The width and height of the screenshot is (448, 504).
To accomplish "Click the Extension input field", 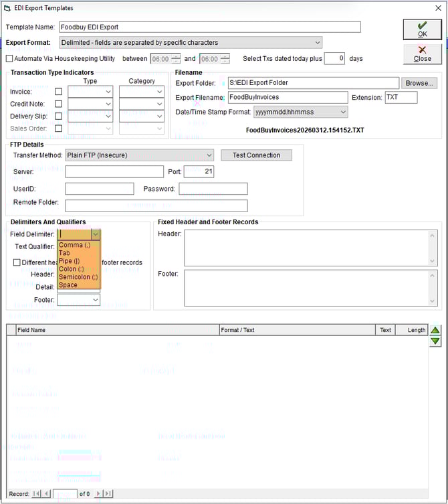I will pyautogui.click(x=401, y=98).
